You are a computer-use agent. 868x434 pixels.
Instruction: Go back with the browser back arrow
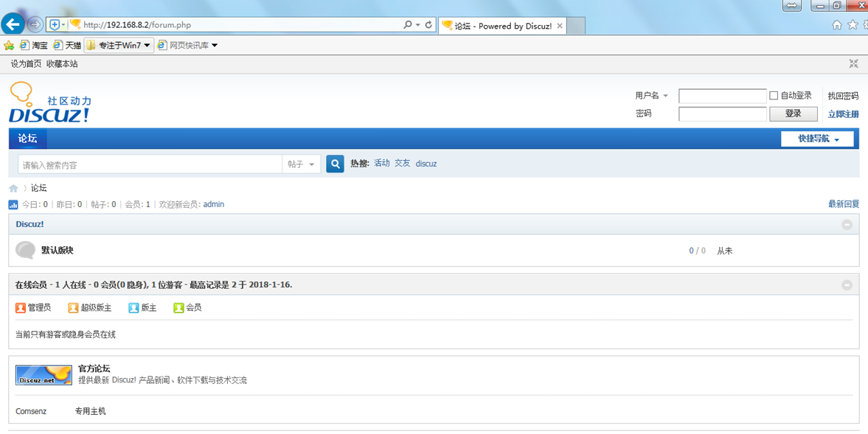coord(13,24)
